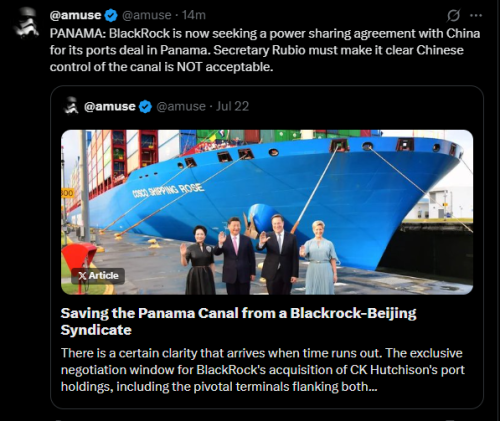500x421 pixels.
Task: Open the article excerpt starting There is a certain clarity
Action: click(262, 370)
